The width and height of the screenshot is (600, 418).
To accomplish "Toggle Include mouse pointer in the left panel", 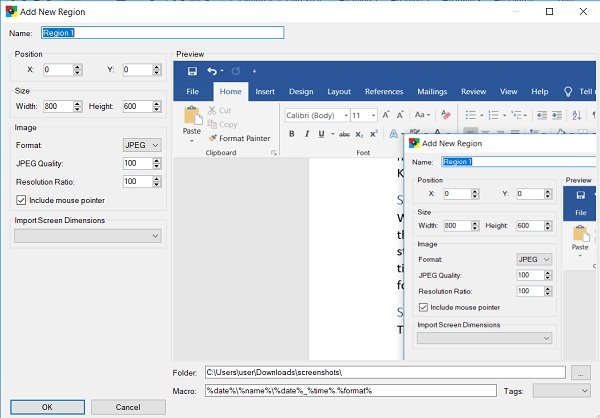I will 23,200.
